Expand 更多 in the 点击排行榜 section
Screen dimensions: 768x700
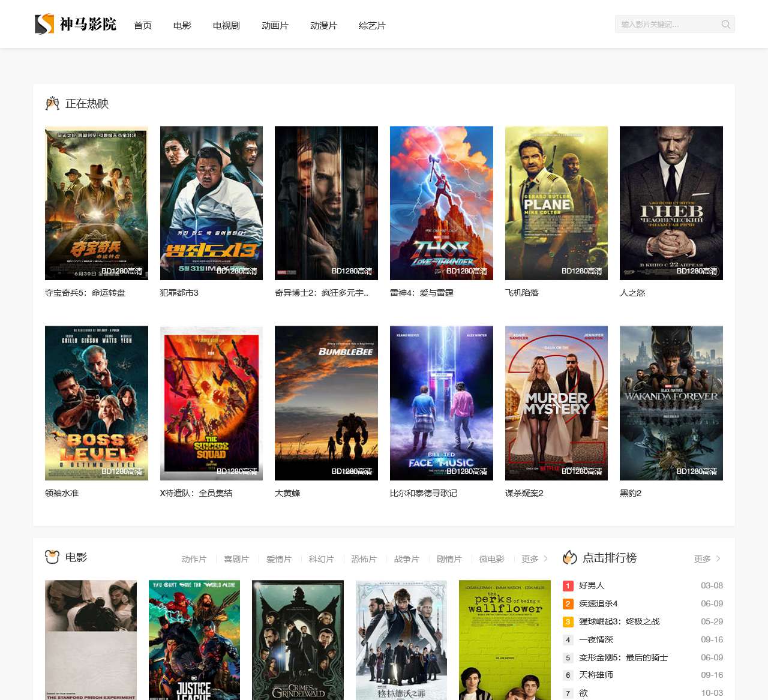pos(707,559)
